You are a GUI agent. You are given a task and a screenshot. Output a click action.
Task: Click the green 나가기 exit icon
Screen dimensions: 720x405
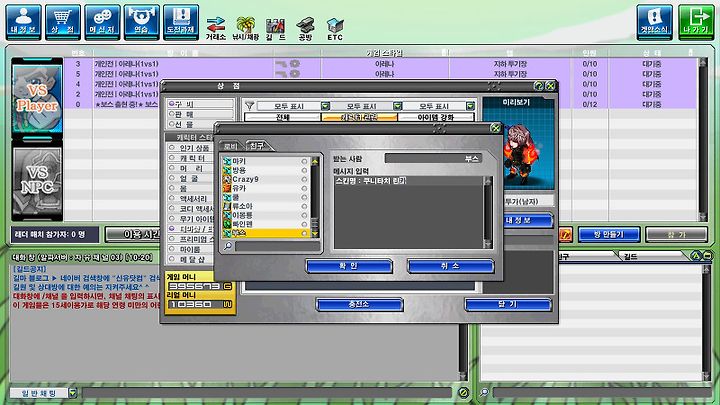pyautogui.click(x=696, y=22)
